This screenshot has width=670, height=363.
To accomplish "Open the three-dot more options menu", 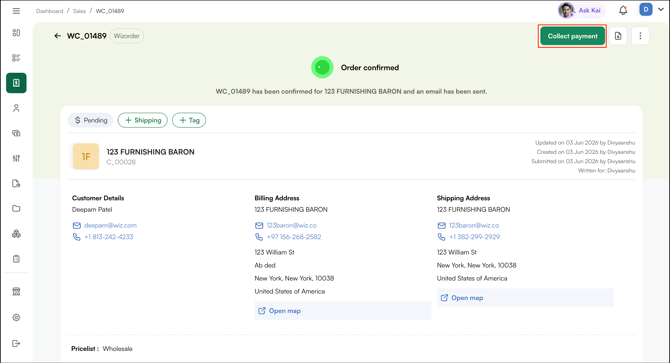I will tap(640, 36).
